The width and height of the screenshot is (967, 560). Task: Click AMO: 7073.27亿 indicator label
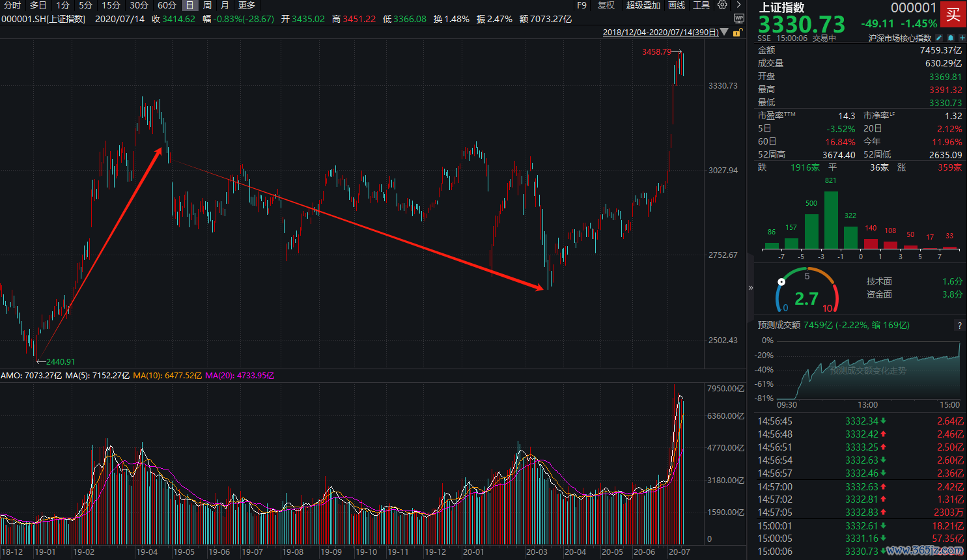[x=31, y=376]
